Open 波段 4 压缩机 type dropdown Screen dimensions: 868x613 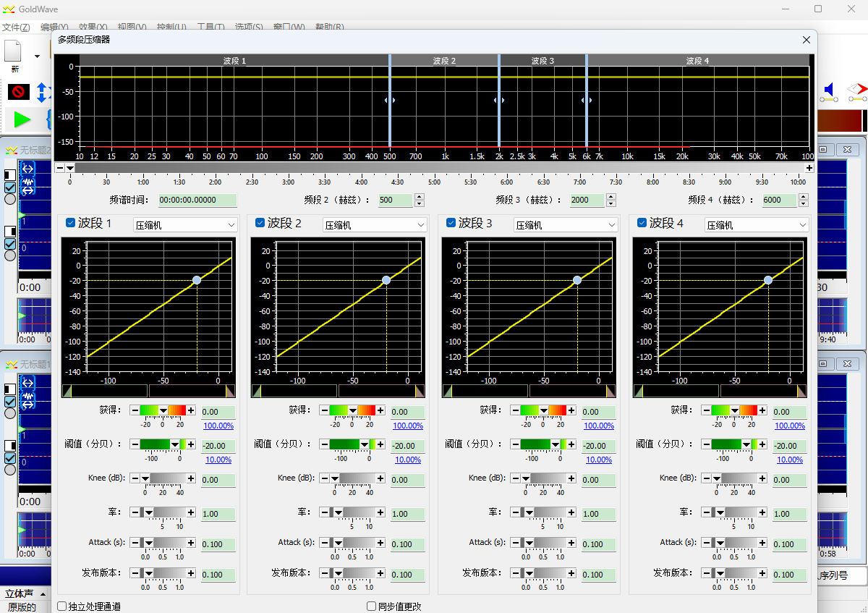[x=756, y=225]
